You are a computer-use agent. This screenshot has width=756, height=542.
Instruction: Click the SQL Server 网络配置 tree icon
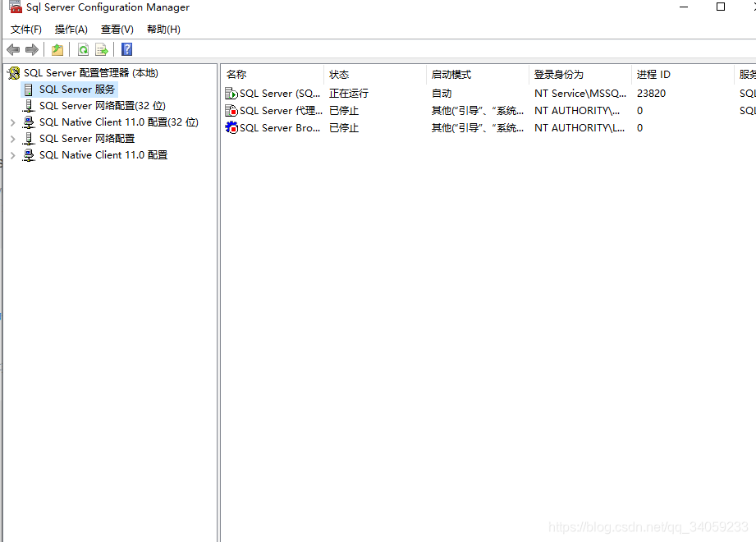pyautogui.click(x=29, y=139)
